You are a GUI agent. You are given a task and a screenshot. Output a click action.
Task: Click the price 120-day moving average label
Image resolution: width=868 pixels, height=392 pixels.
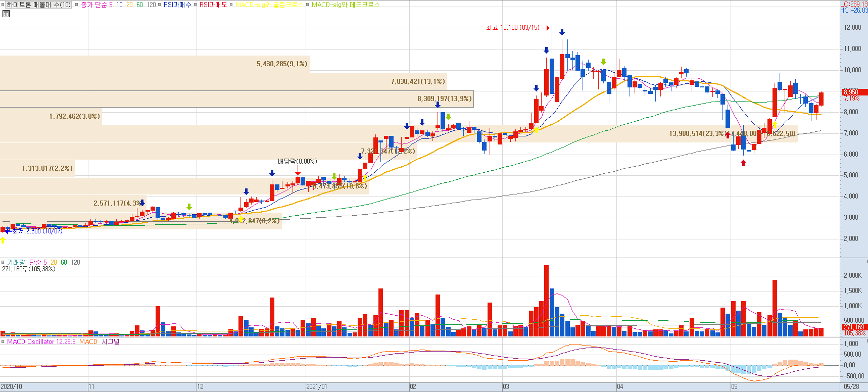(x=151, y=5)
